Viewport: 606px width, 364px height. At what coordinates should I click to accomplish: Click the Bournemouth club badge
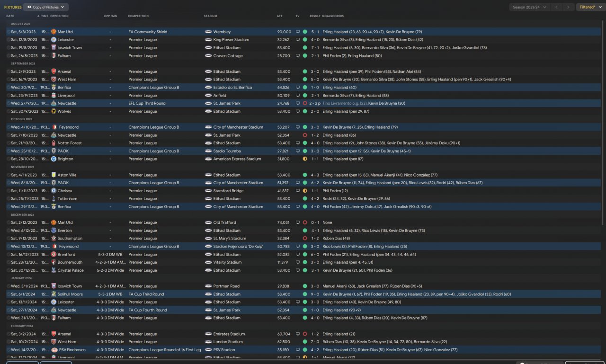pyautogui.click(x=53, y=262)
